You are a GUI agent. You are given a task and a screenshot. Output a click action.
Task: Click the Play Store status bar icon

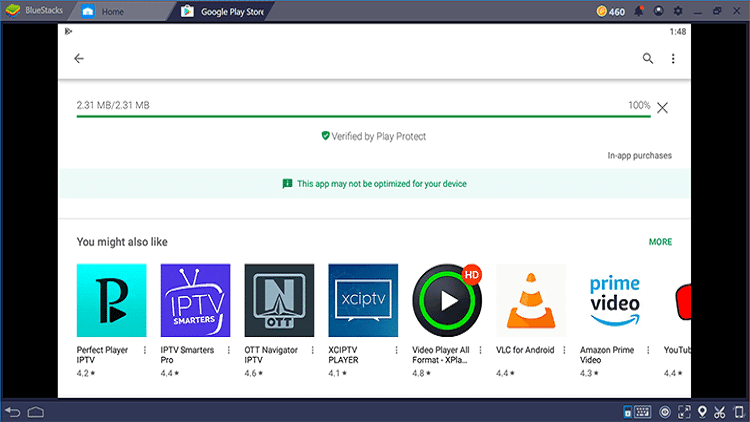pyautogui.click(x=68, y=32)
